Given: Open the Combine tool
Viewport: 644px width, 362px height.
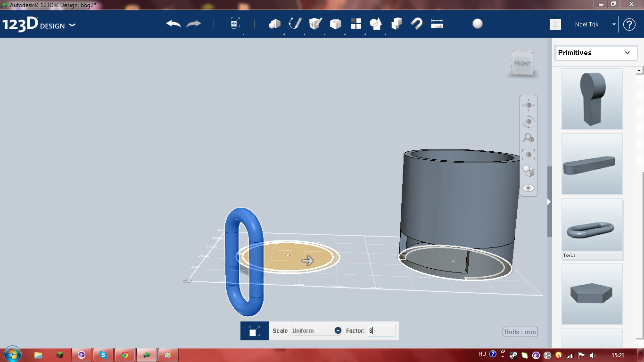Looking at the screenshot, I should tap(396, 24).
